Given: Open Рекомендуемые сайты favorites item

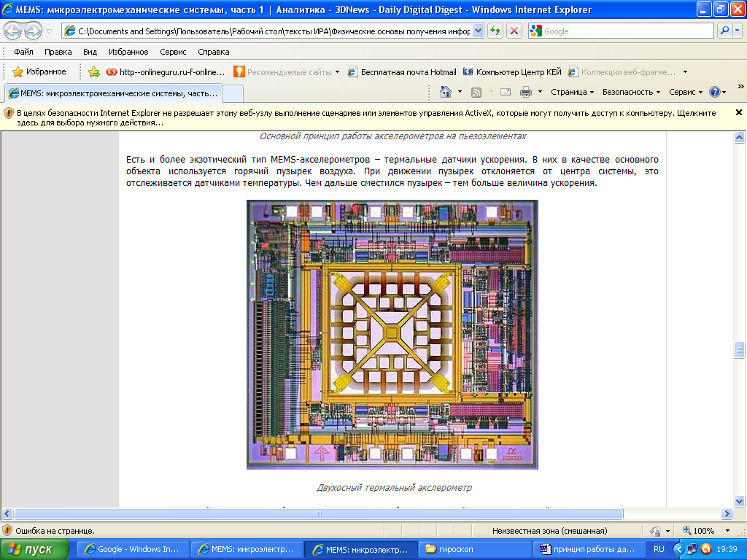Looking at the screenshot, I should pos(283,72).
